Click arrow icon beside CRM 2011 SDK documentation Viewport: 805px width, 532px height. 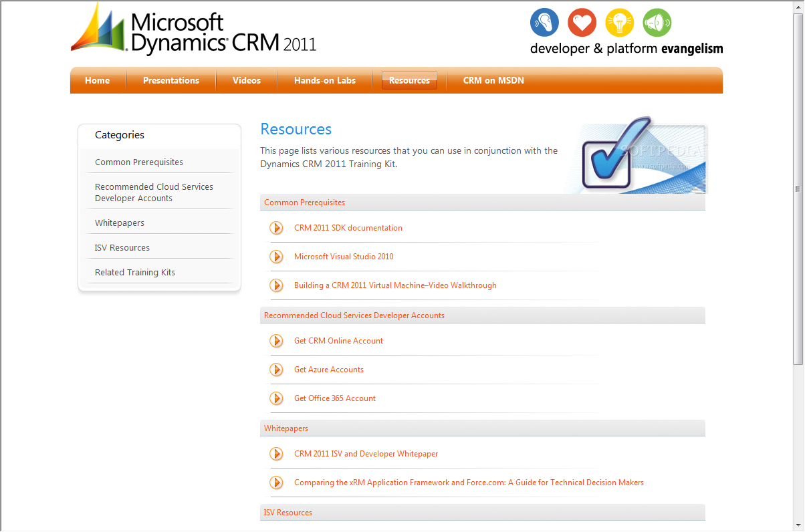(276, 228)
